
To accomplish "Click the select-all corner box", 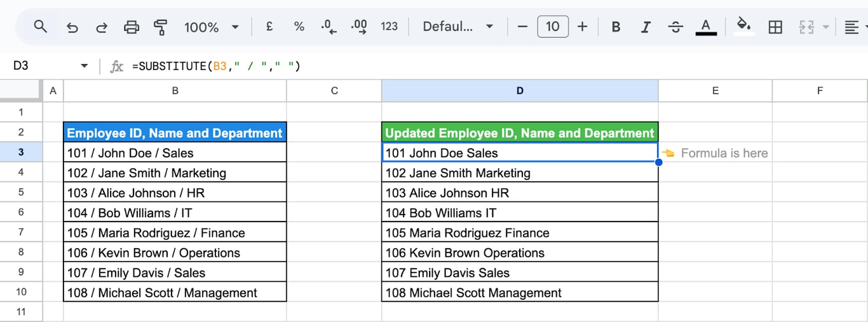I will [21, 91].
